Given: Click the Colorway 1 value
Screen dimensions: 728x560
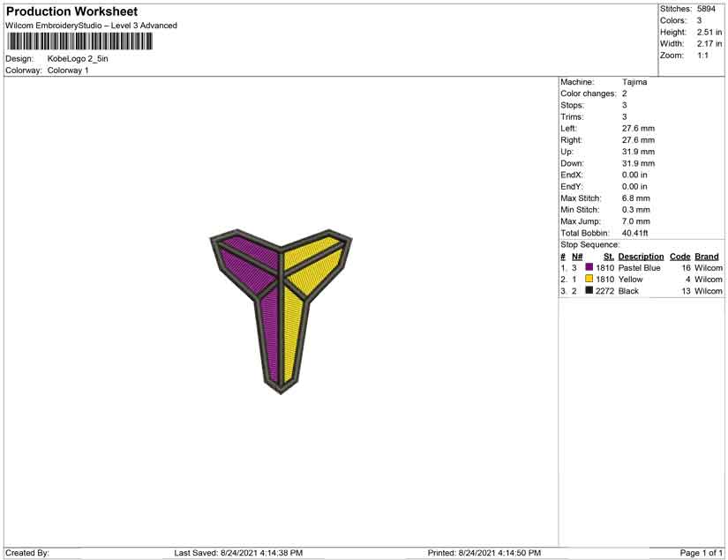Looking at the screenshot, I should [x=68, y=71].
